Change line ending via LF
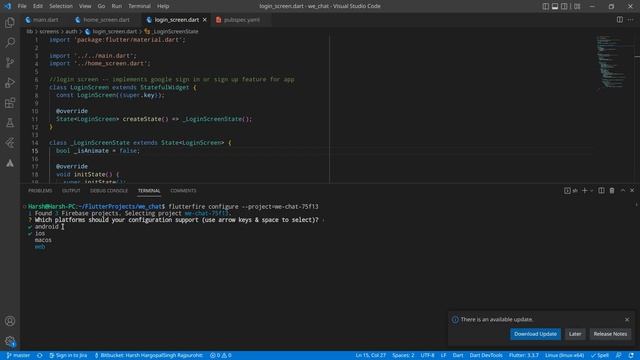Viewport: 640px width, 360px height. (443, 356)
